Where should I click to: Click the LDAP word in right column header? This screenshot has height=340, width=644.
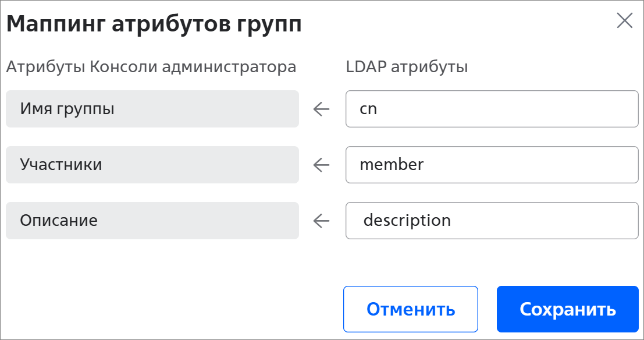click(x=365, y=67)
